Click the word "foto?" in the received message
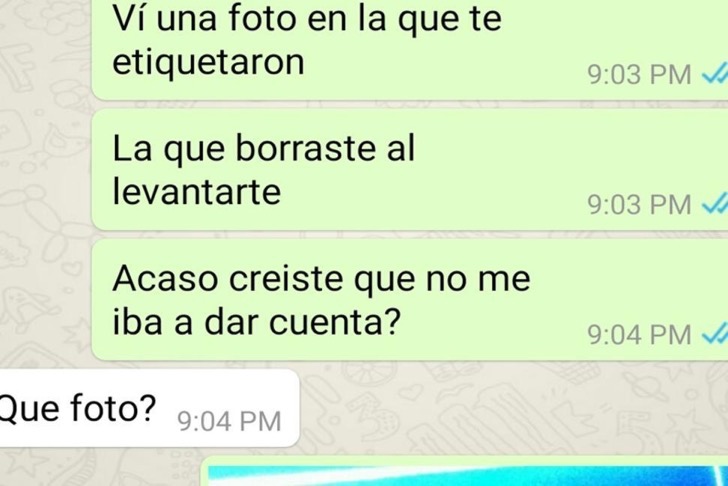Image resolution: width=728 pixels, height=486 pixels. point(114,408)
